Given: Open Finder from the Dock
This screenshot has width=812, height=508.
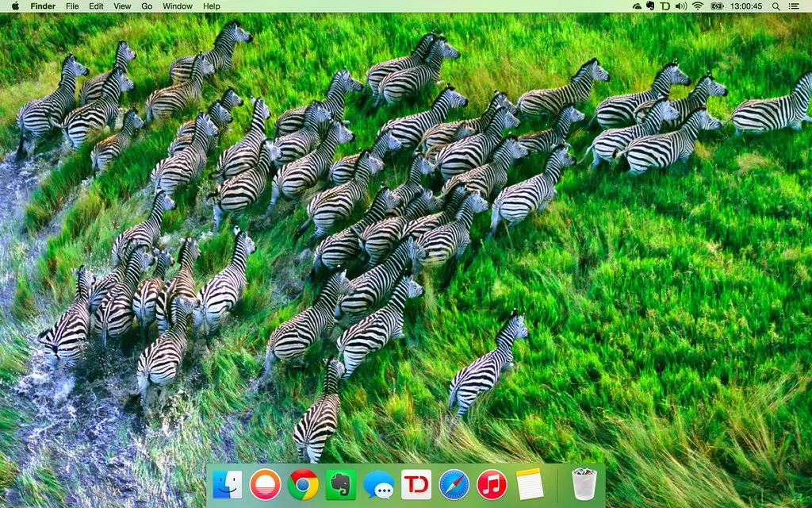Looking at the screenshot, I should (228, 485).
